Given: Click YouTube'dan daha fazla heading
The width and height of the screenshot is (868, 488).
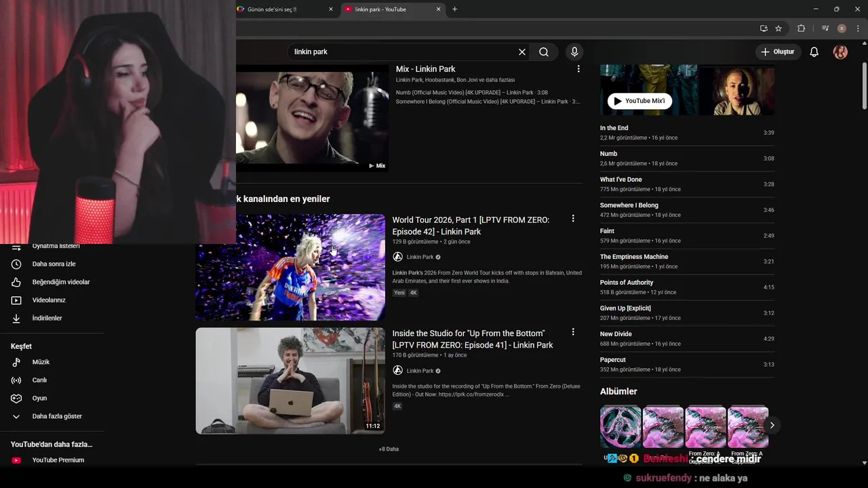Looking at the screenshot, I should point(52,445).
